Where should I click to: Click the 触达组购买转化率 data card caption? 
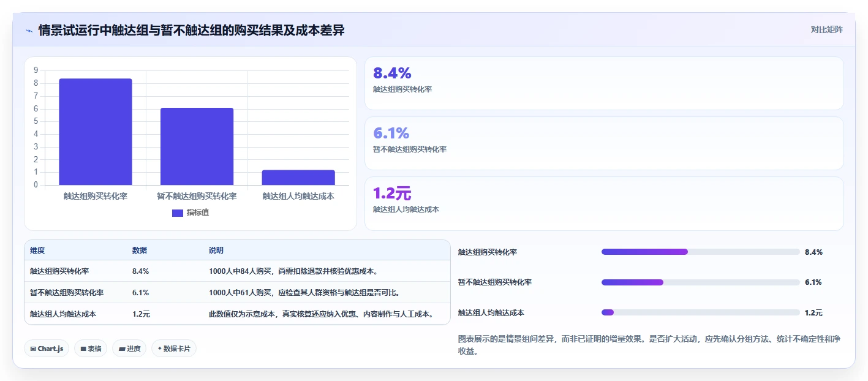coord(402,89)
